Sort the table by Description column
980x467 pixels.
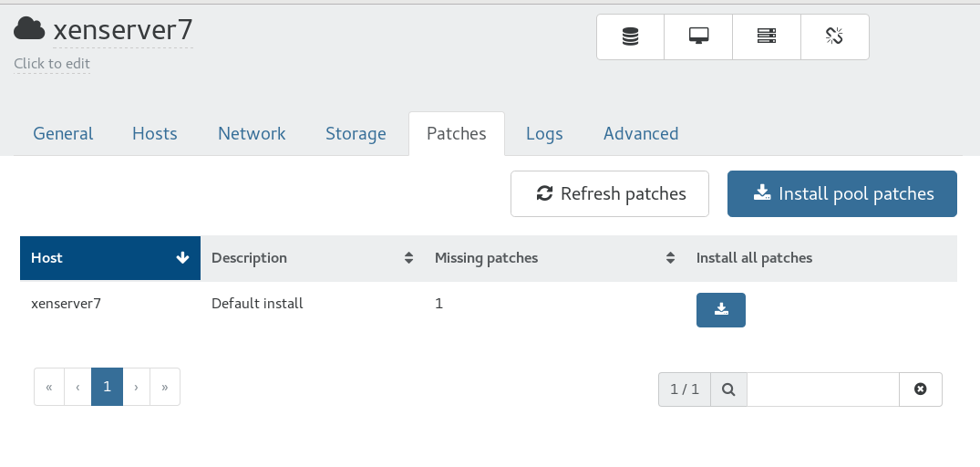(x=312, y=257)
